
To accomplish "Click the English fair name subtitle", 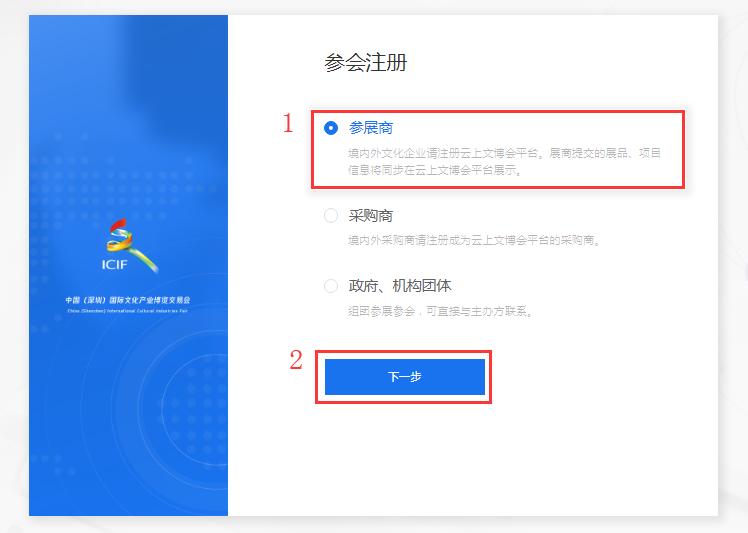I will pos(128,311).
